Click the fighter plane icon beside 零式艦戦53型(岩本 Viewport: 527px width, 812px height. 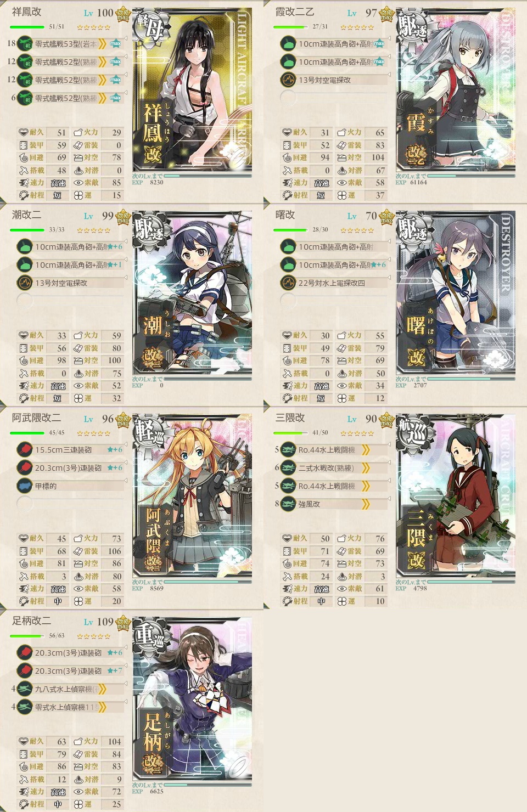pyautogui.click(x=25, y=43)
